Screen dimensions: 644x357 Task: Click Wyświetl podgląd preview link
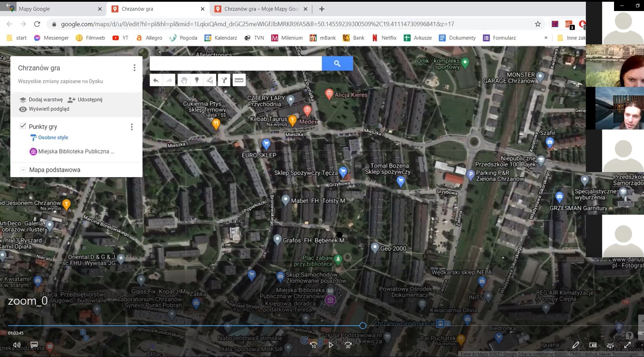(x=44, y=109)
